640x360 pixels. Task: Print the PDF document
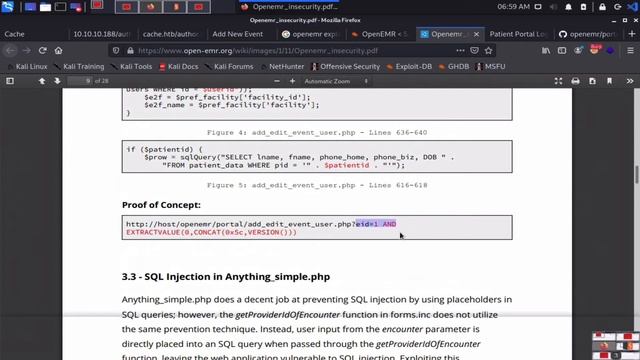pyautogui.click(x=576, y=81)
